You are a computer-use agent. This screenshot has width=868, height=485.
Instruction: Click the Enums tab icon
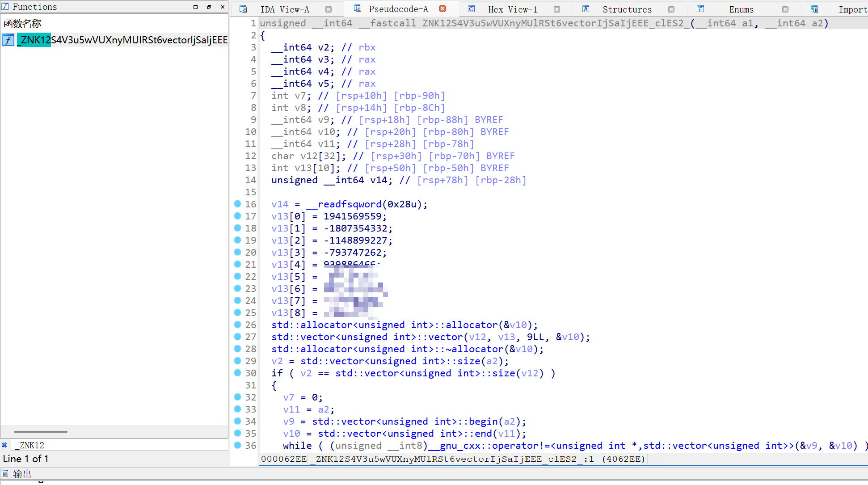[x=700, y=9]
